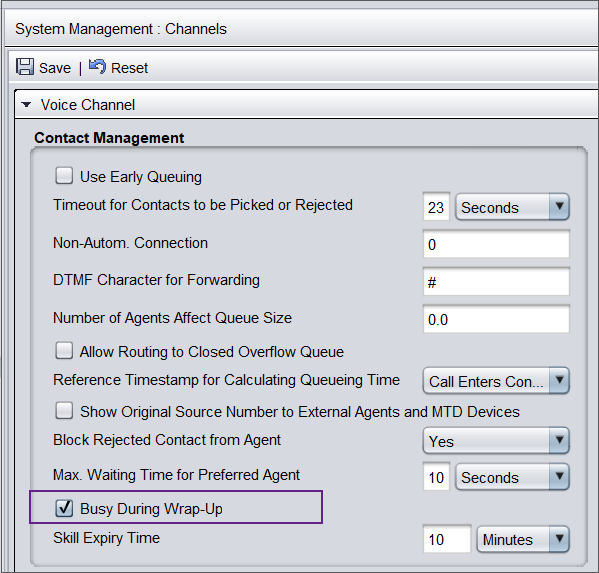Open the Skill Expiry Time Minutes dropdown

tap(523, 539)
